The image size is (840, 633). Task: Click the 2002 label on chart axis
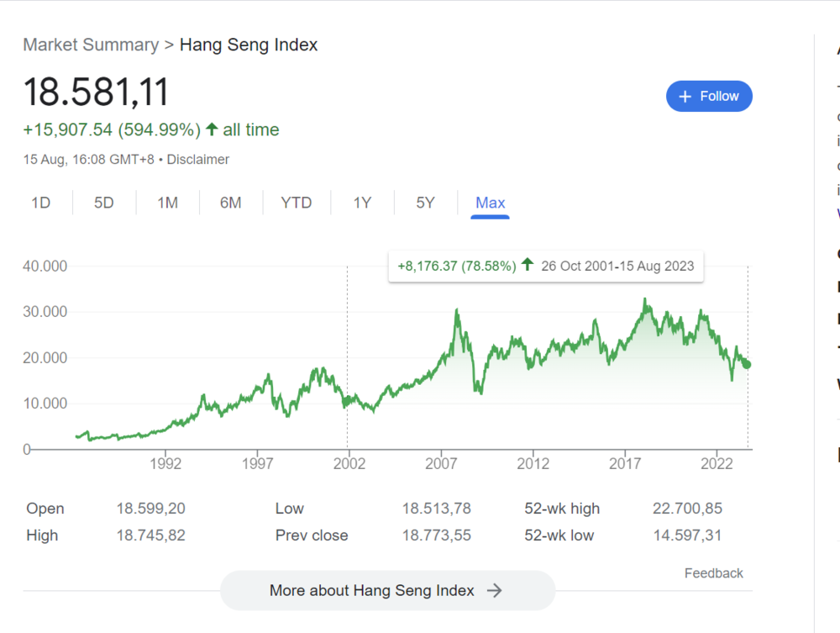[349, 464]
